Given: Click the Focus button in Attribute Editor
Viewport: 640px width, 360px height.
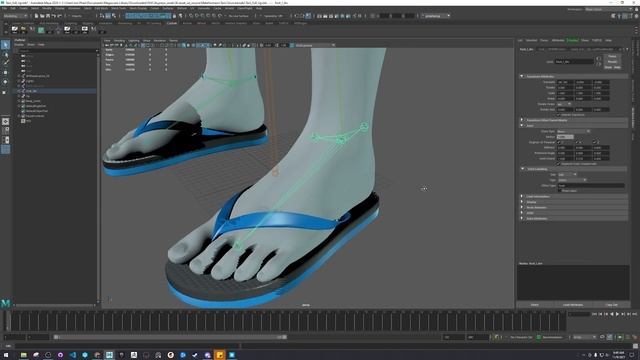Looking at the screenshot, I should [x=612, y=56].
